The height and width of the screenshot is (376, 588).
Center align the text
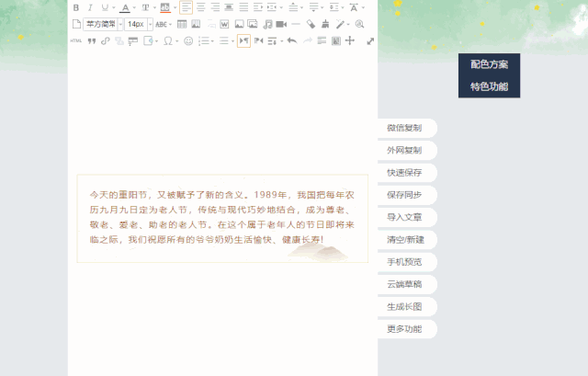click(x=201, y=7)
